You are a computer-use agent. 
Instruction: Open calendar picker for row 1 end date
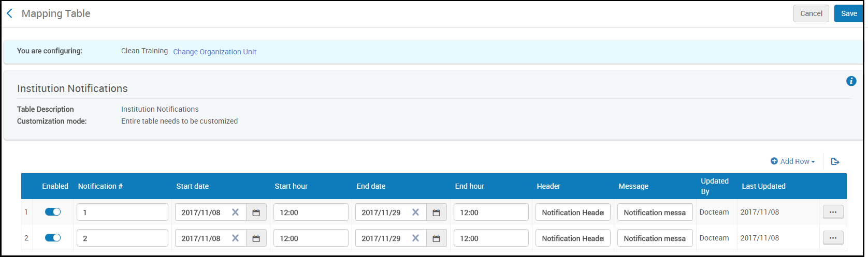pyautogui.click(x=436, y=213)
